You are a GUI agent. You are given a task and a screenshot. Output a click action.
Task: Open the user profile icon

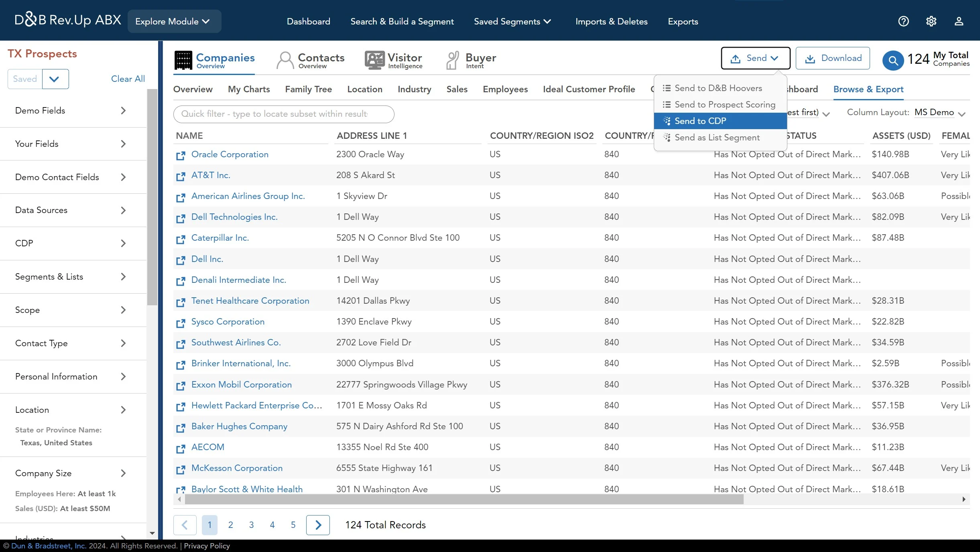coord(959,21)
